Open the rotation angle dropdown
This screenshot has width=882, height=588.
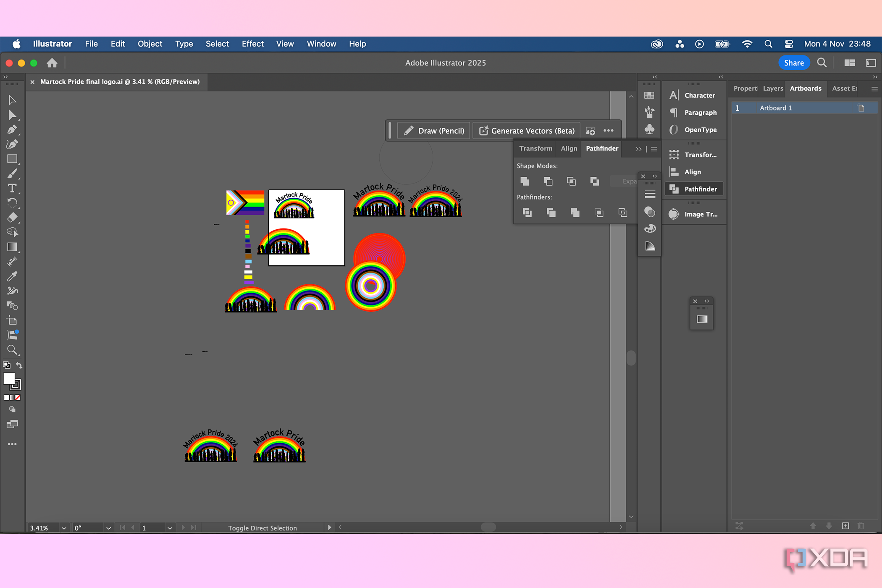click(x=108, y=528)
